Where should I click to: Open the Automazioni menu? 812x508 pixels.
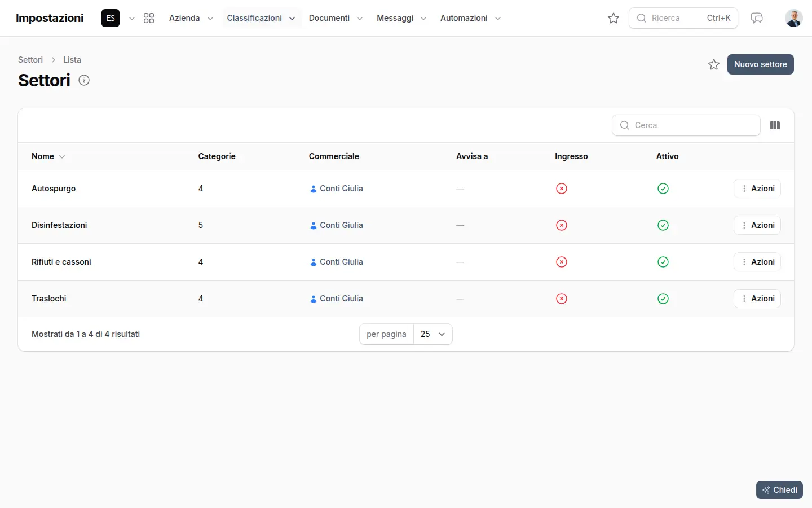[471, 18]
